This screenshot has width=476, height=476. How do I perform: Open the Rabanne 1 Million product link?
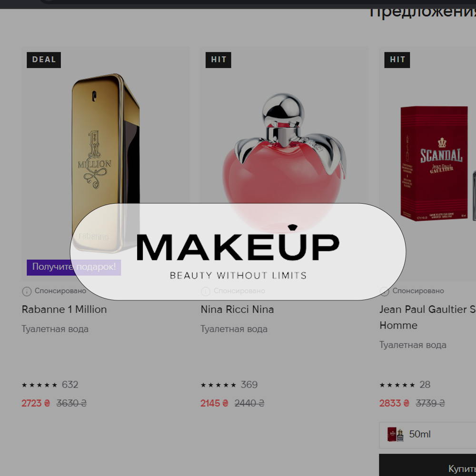coord(64,309)
